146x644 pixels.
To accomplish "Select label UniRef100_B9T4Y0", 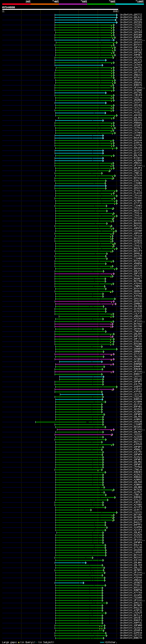I will tap(131, 45).
